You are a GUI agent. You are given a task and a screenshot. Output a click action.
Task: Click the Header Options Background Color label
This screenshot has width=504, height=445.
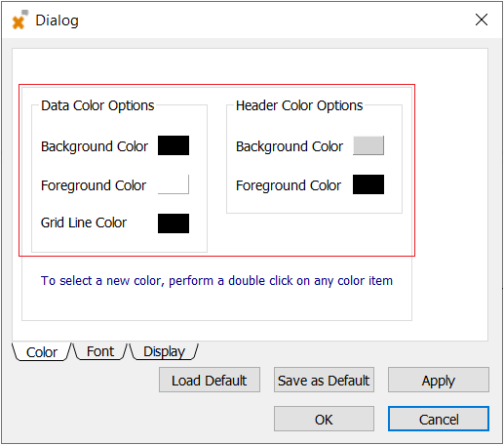290,146
